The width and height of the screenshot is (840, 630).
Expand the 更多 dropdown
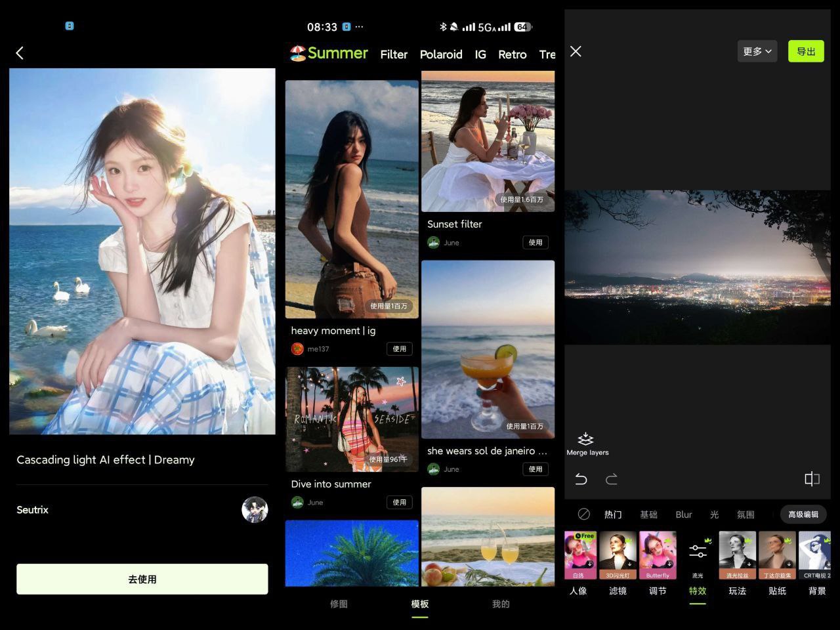point(757,51)
